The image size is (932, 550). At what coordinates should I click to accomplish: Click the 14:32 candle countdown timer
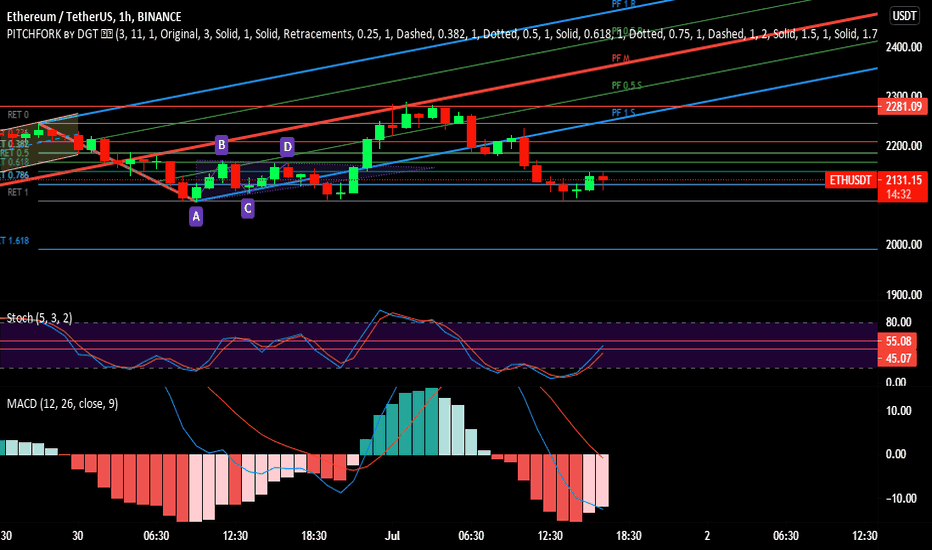(x=898, y=194)
